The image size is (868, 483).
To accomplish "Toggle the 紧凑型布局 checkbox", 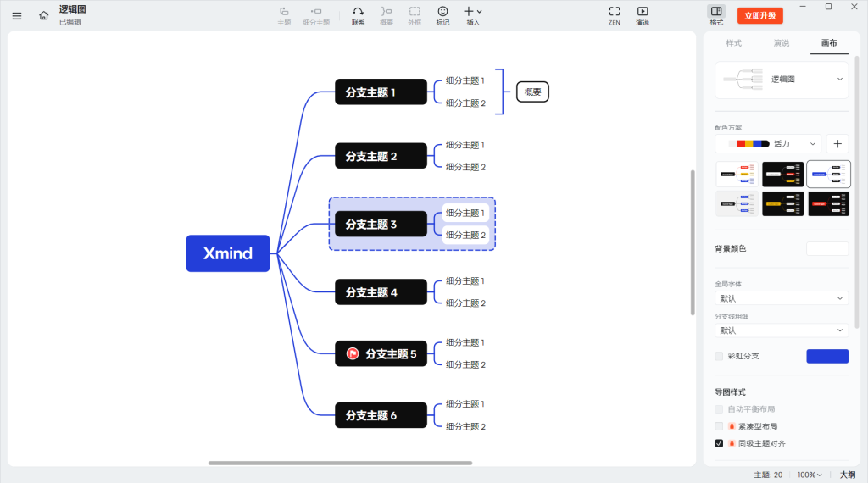I will pos(719,426).
